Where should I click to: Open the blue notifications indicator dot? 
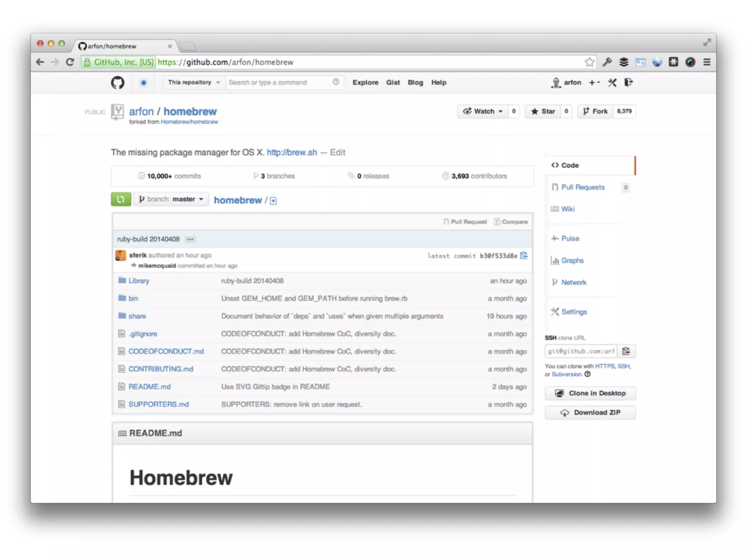coord(144,83)
